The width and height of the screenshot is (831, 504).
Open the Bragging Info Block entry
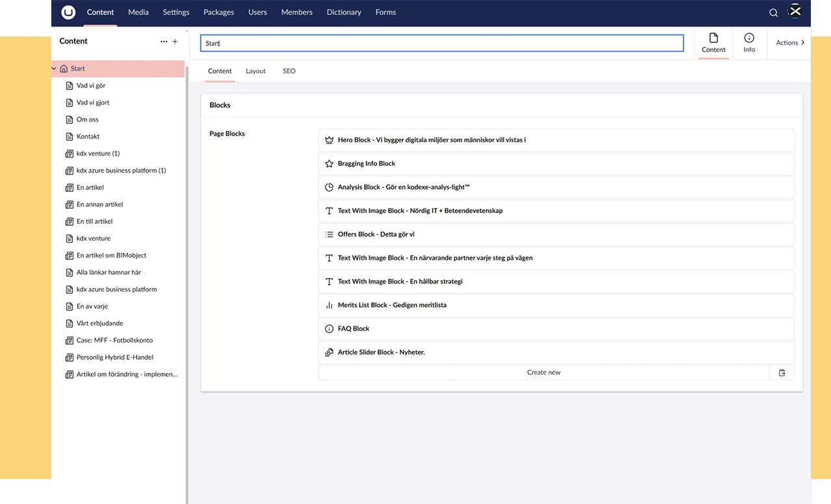[556, 163]
